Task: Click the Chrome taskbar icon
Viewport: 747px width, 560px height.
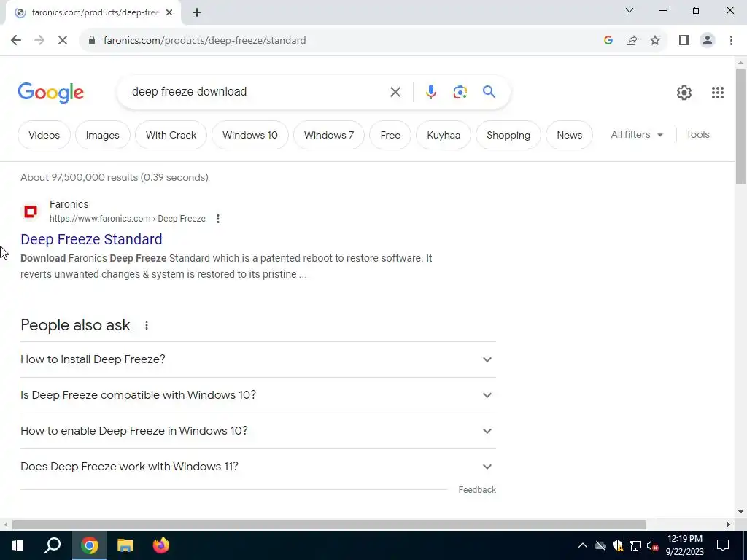Action: tap(89, 545)
